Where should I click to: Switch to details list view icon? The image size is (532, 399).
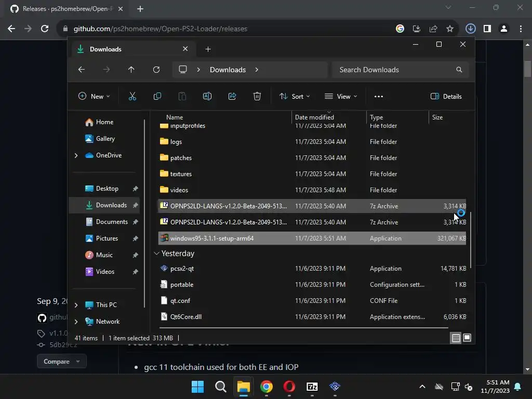(456, 338)
